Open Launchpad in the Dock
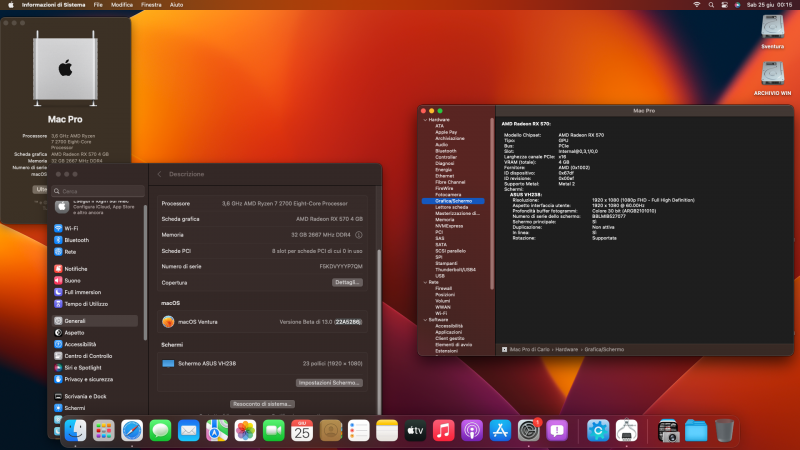Screen dimensions: 800x450 click(x=104, y=431)
